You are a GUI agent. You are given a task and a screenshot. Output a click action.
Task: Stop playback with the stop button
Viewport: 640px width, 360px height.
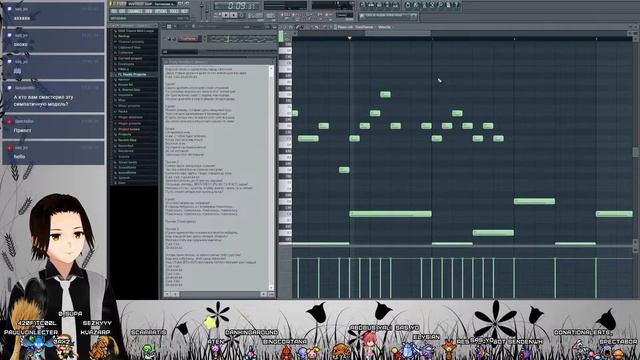[x=233, y=15]
